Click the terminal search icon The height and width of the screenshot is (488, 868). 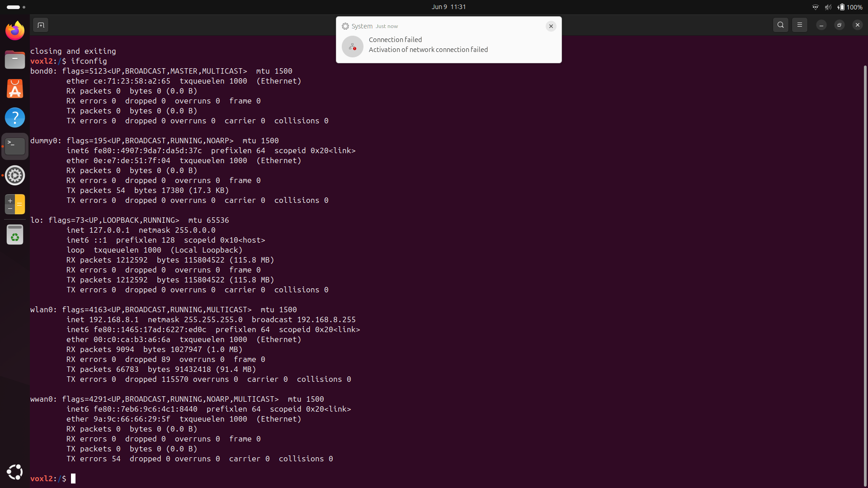[781, 25]
